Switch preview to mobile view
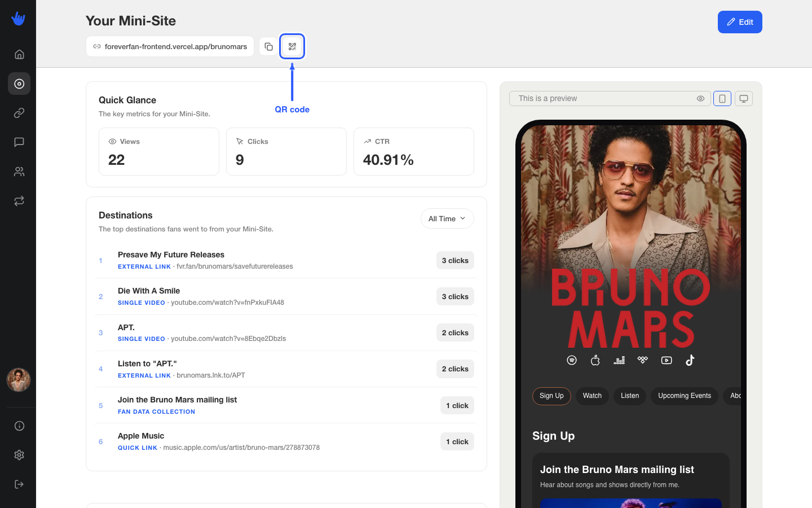The width and height of the screenshot is (812, 508). 722,99
